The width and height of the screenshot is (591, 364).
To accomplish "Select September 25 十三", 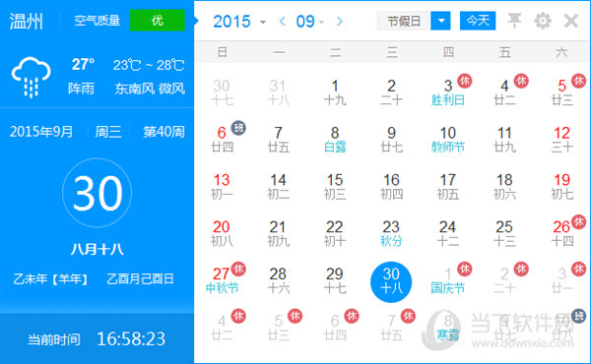I will (504, 234).
